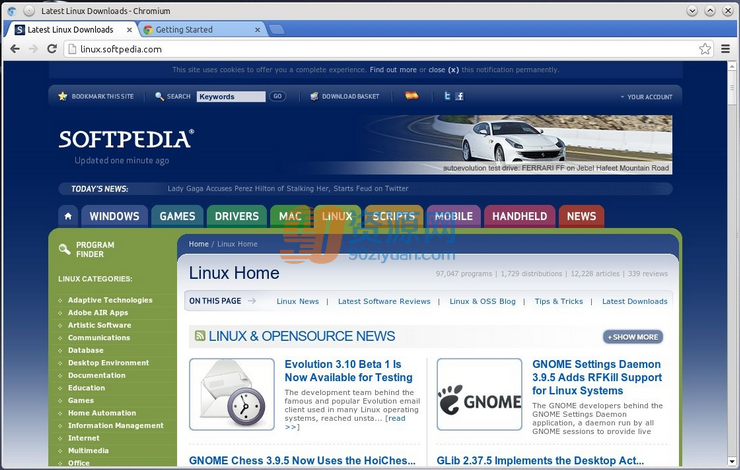Open the Download Basket
This screenshot has height=470, width=740.
345,96
